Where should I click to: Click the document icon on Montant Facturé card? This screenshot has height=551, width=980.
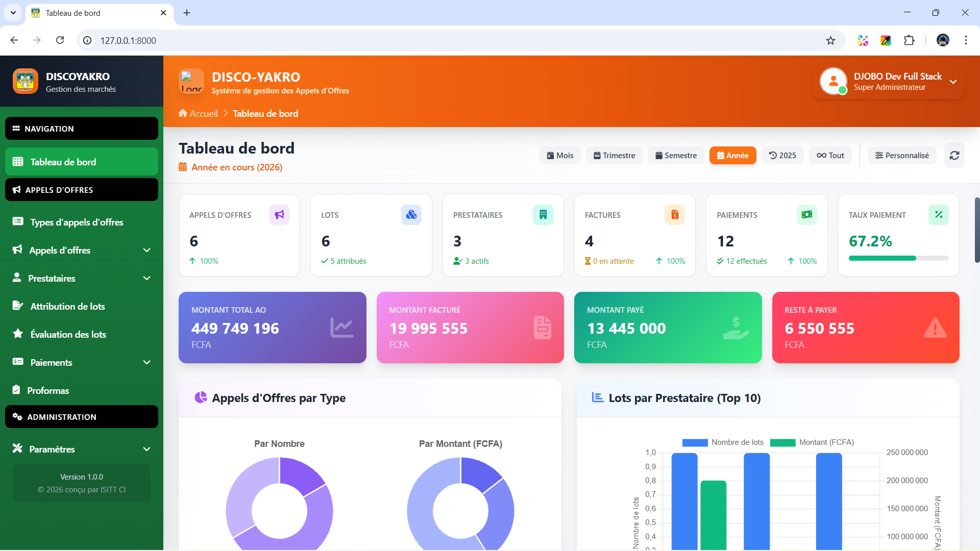click(x=543, y=328)
